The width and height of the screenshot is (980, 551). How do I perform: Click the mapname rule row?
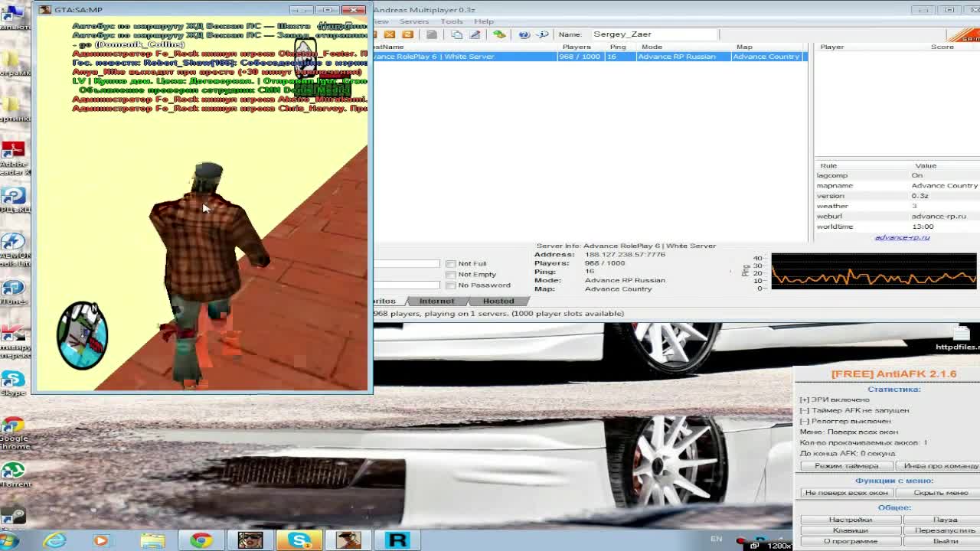coord(897,186)
